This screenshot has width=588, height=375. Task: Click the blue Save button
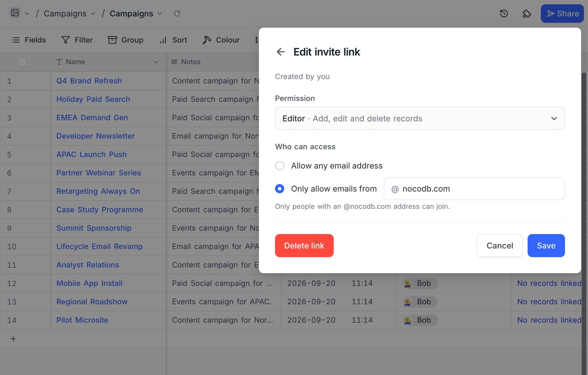[x=546, y=246]
